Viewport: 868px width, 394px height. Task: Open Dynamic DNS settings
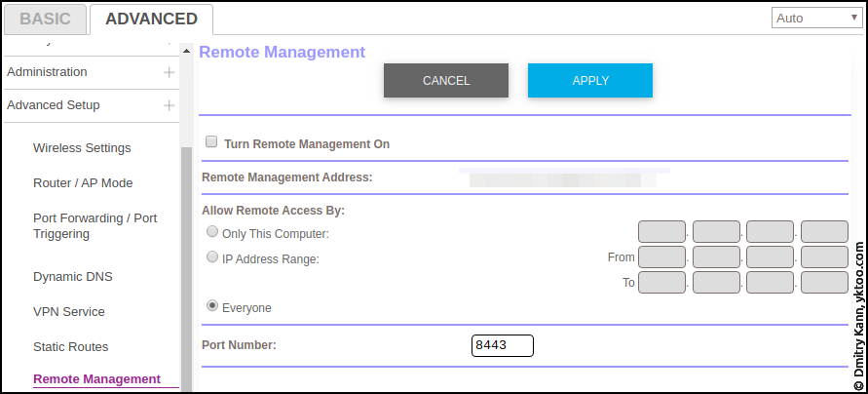click(72, 277)
